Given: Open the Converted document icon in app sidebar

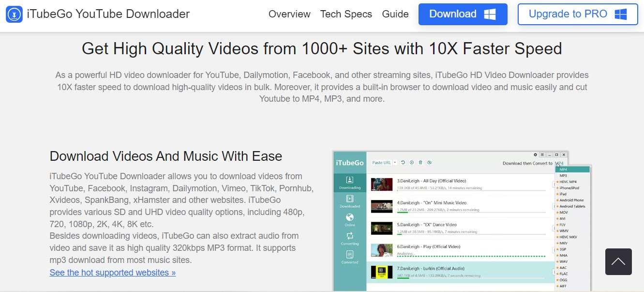Looking at the screenshot, I should (350, 254).
